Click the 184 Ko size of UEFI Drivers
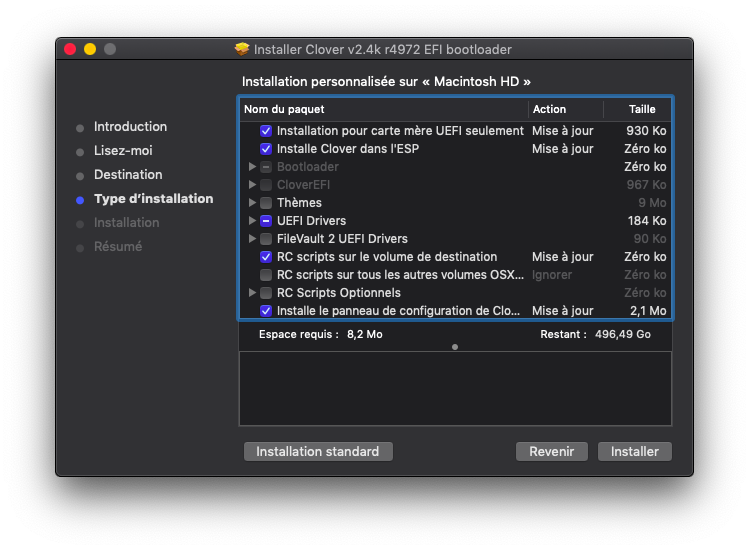The height and width of the screenshot is (550, 749). click(x=647, y=221)
